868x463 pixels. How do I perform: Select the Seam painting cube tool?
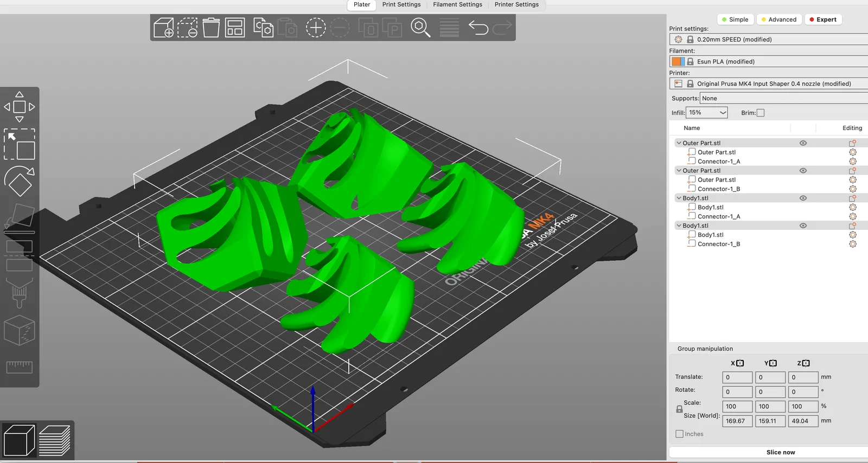tap(20, 330)
